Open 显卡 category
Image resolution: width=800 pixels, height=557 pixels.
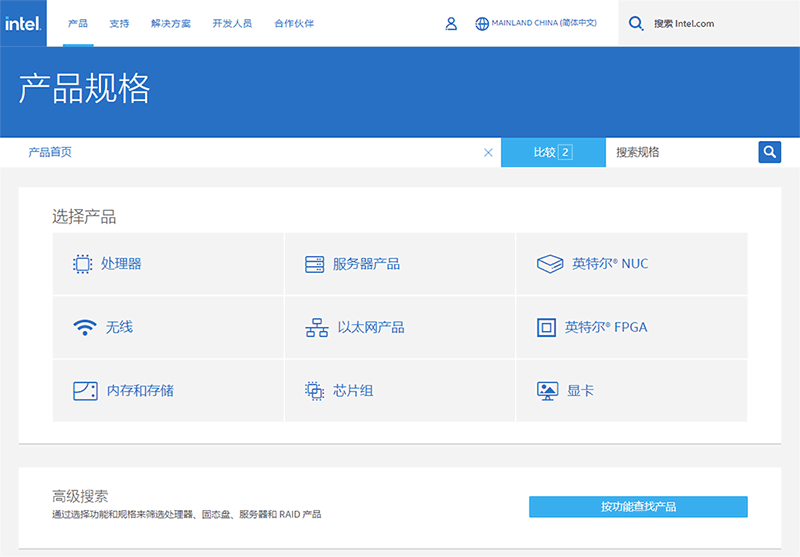(632, 391)
